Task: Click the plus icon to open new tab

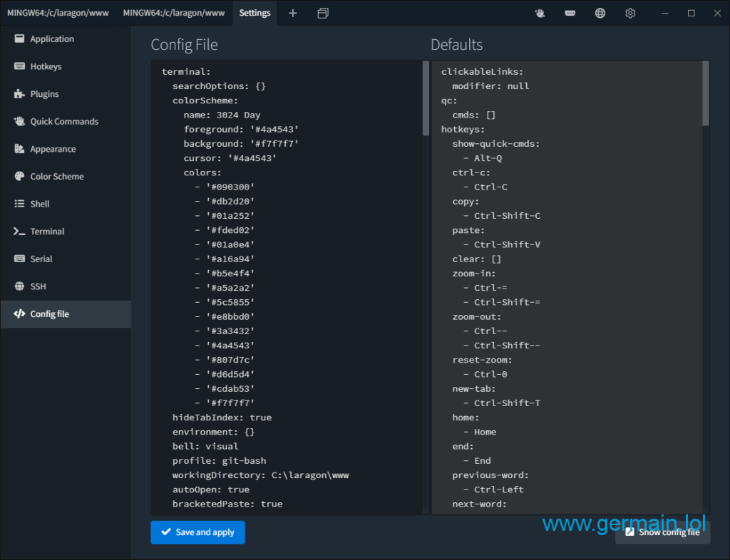Action: click(x=293, y=13)
